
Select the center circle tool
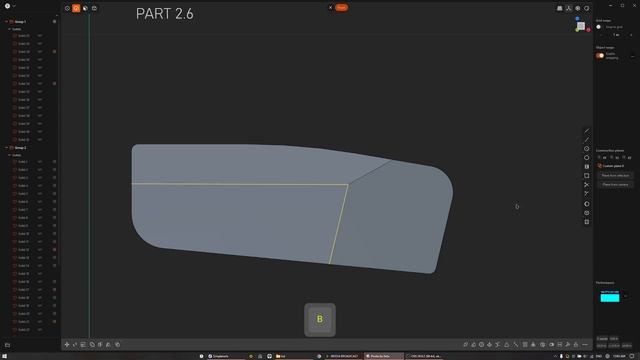[x=587, y=149]
